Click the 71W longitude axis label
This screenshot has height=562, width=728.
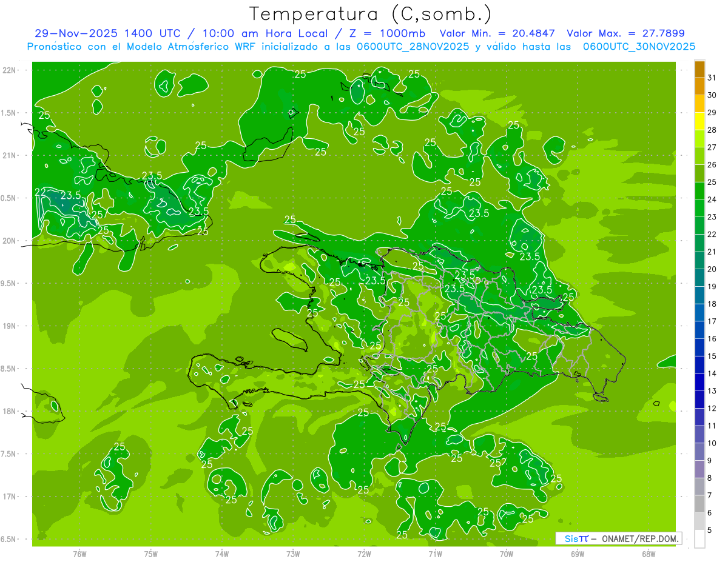(435, 554)
